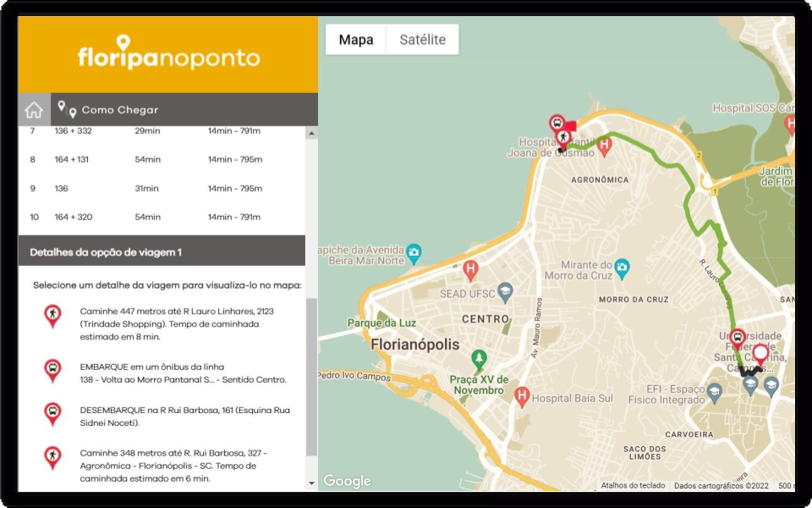
Task: Click CENTRO district label
Action: coord(486,319)
